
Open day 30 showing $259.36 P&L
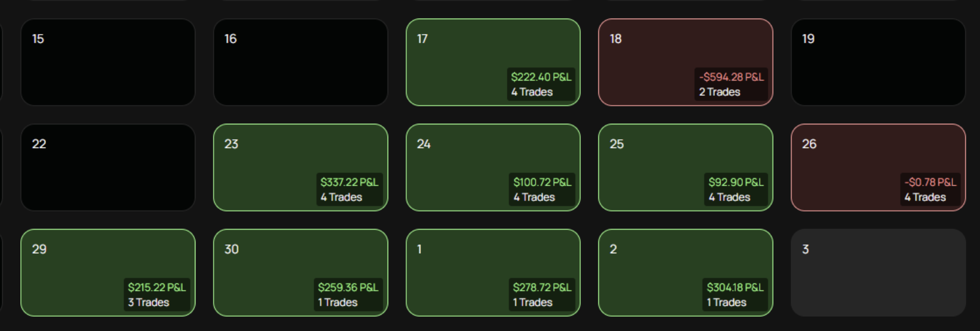coord(301,273)
